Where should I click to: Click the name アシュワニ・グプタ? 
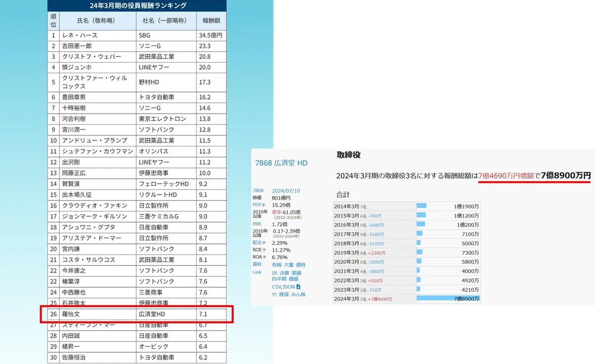(x=88, y=227)
